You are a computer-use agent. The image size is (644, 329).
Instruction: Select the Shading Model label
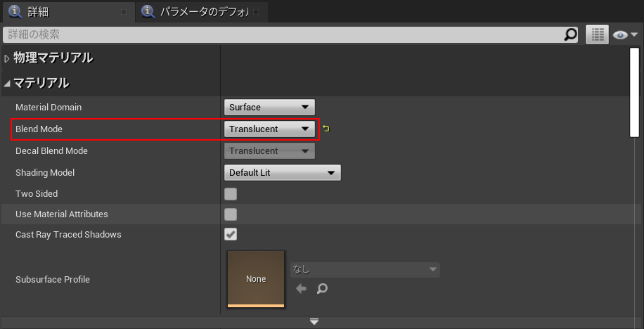click(x=45, y=173)
